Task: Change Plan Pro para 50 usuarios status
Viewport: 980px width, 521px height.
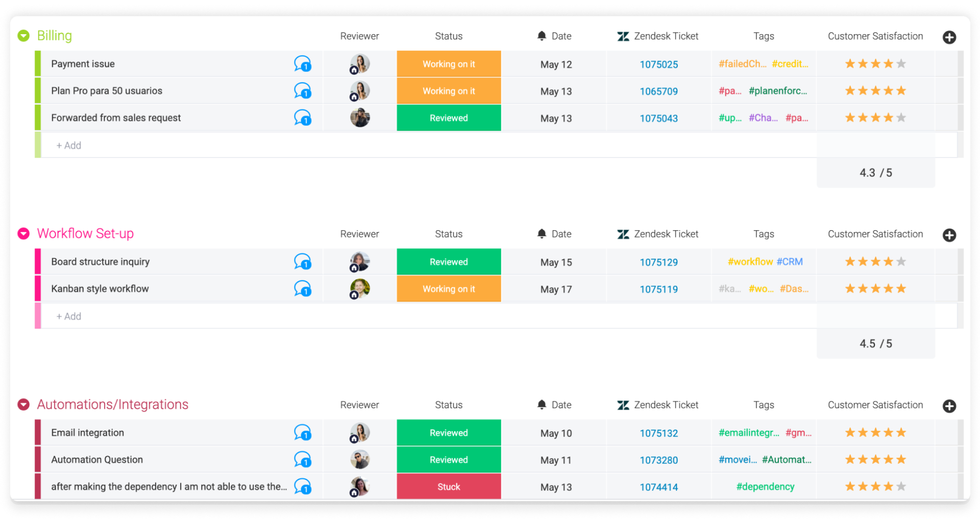Action: (x=449, y=91)
